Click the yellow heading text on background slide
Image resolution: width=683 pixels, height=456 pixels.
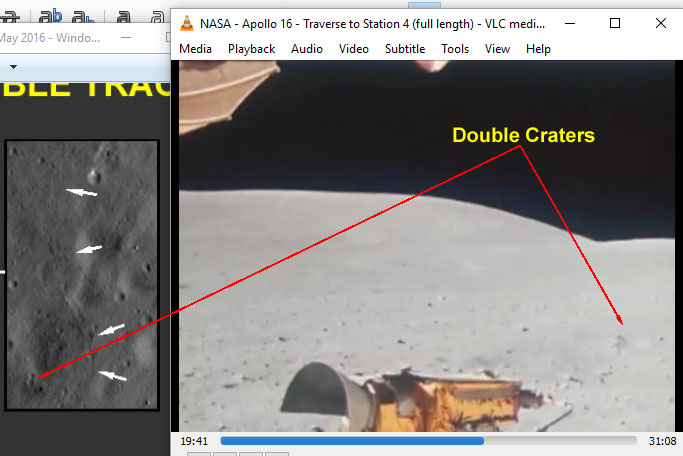pyautogui.click(x=85, y=88)
